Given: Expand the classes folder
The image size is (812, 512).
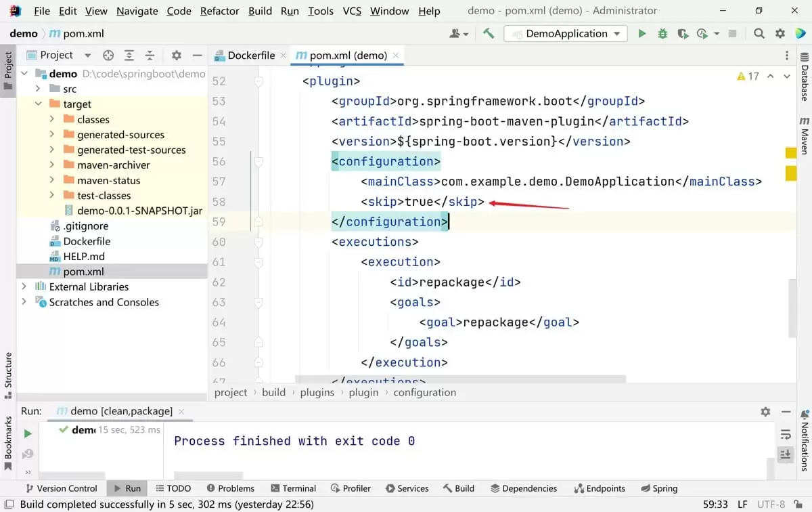Looking at the screenshot, I should click(52, 119).
